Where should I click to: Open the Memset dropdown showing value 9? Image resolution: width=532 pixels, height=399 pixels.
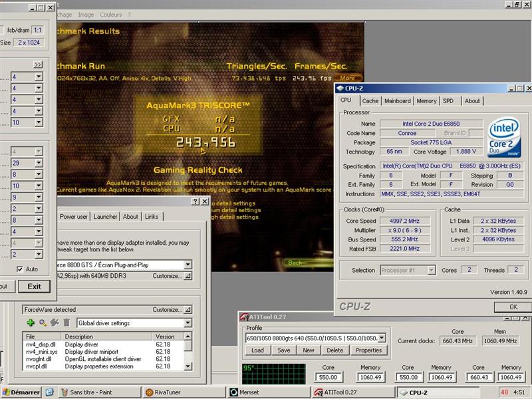39,197
